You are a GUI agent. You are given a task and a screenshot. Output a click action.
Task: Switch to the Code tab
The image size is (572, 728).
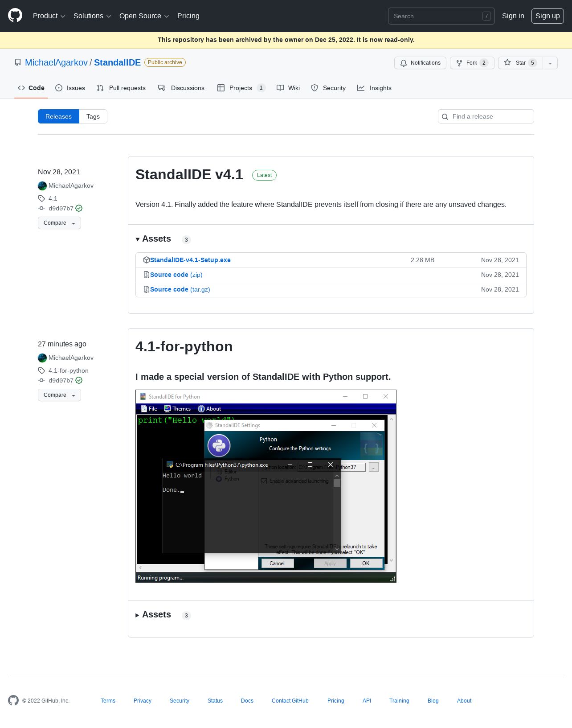pyautogui.click(x=31, y=88)
